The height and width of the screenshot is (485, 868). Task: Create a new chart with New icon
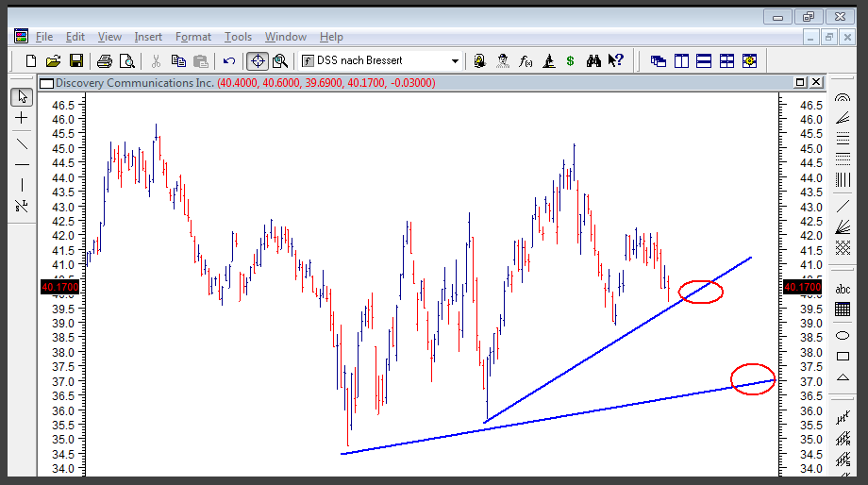(x=31, y=61)
